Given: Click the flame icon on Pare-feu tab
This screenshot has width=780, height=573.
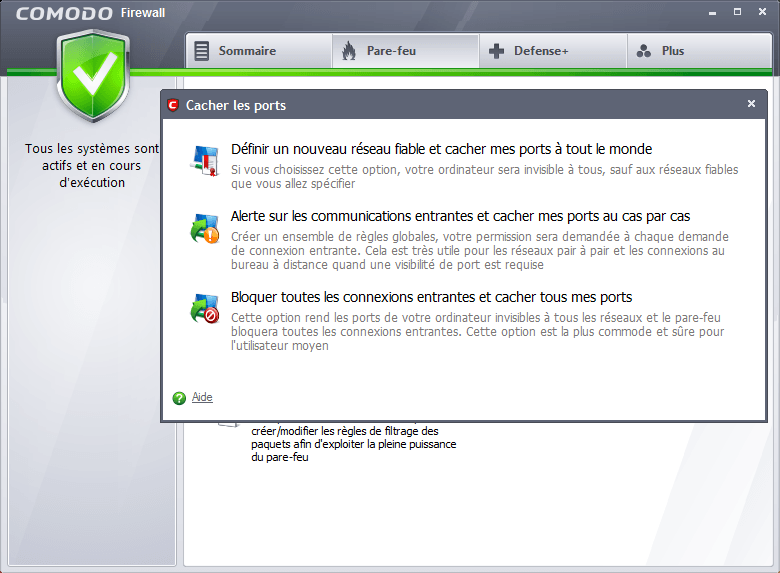Looking at the screenshot, I should pos(349,51).
